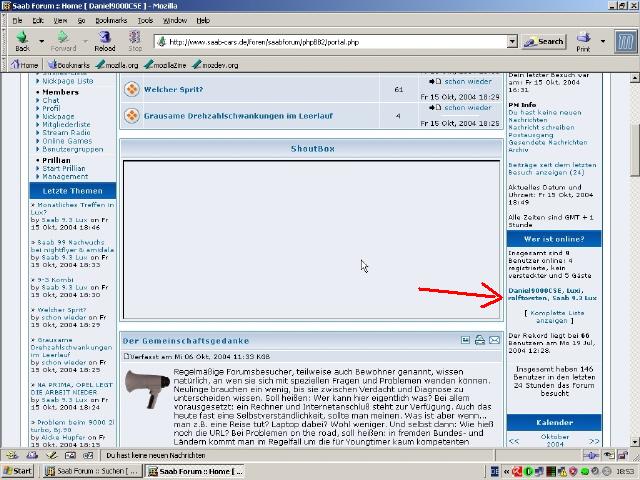Screen dimensions: 640x480
Task: Collapse the menu bar using its grippy
Action: (x=4, y=20)
